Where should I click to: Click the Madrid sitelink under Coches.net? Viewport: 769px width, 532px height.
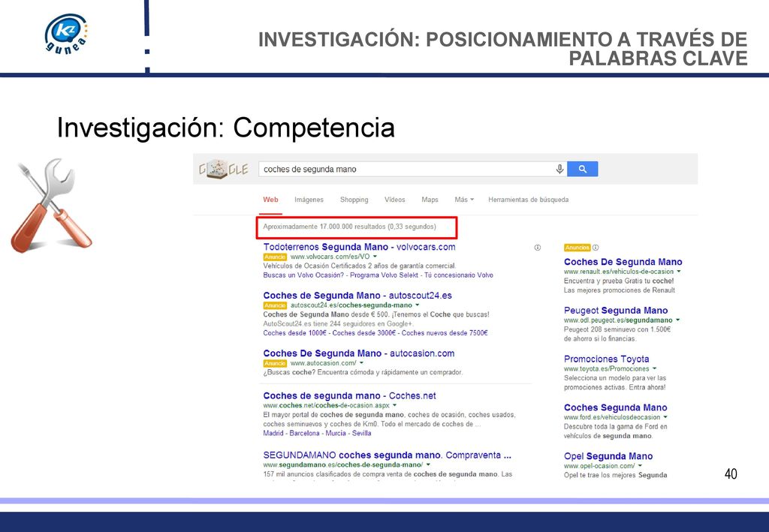click(273, 433)
